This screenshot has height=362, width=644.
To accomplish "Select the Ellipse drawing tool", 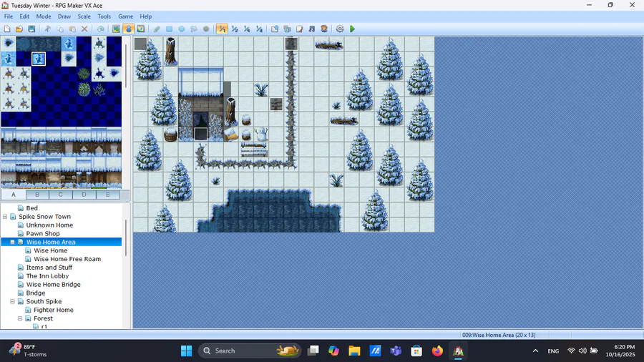I will tap(182, 29).
